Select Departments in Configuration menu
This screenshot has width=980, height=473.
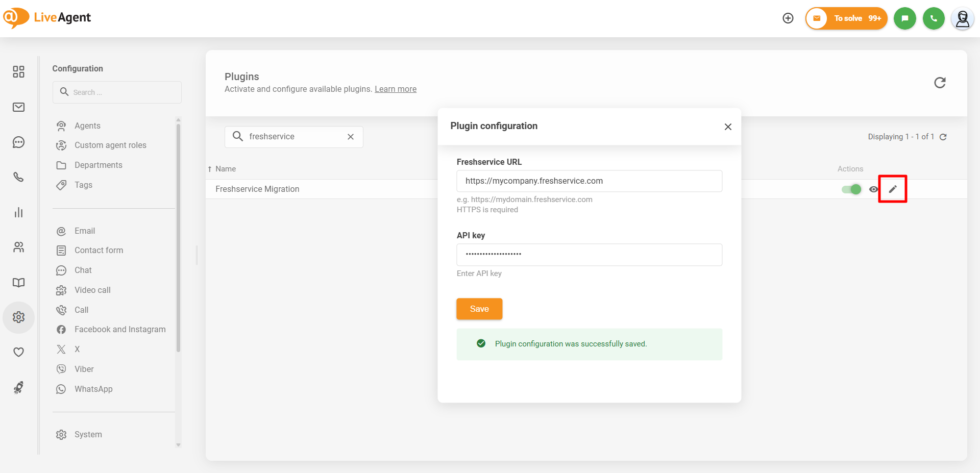pos(98,165)
